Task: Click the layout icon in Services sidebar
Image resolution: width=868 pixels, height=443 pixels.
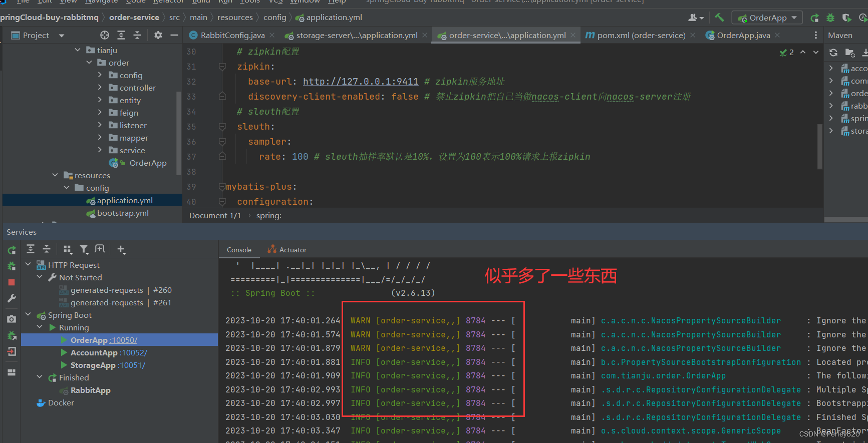Action: (x=12, y=372)
